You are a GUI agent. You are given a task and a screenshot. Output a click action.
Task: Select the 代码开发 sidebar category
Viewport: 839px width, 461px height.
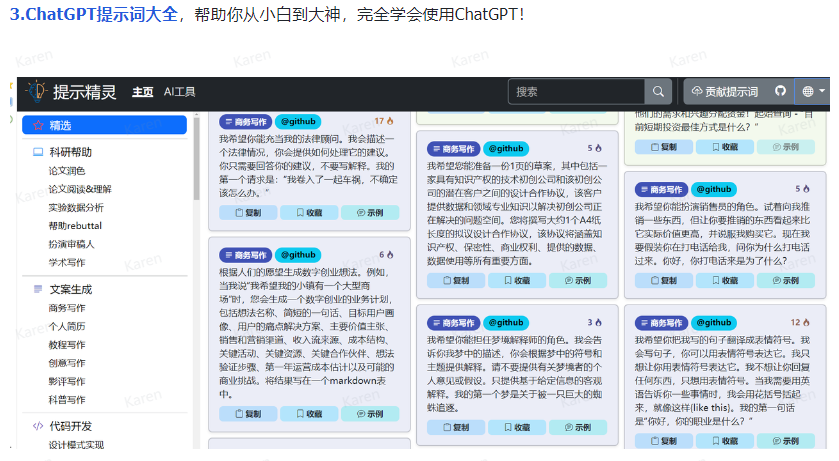(70, 426)
